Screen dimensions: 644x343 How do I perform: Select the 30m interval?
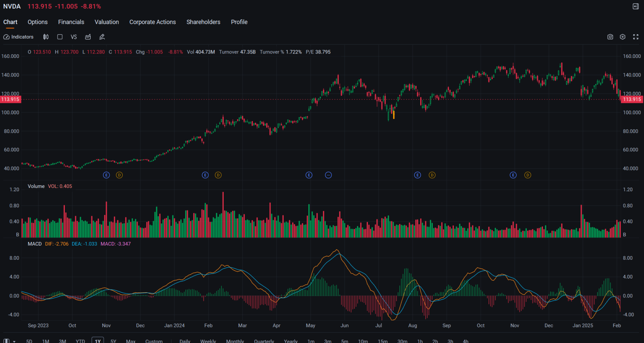click(402, 341)
